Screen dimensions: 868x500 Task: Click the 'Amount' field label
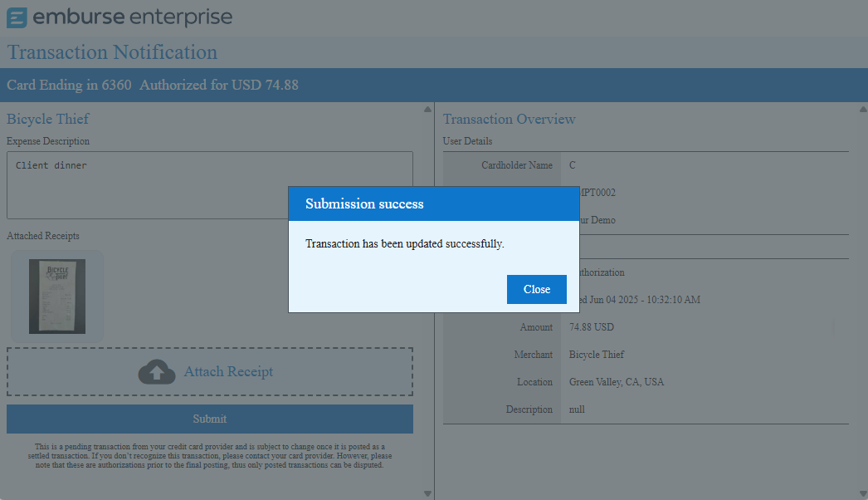536,327
